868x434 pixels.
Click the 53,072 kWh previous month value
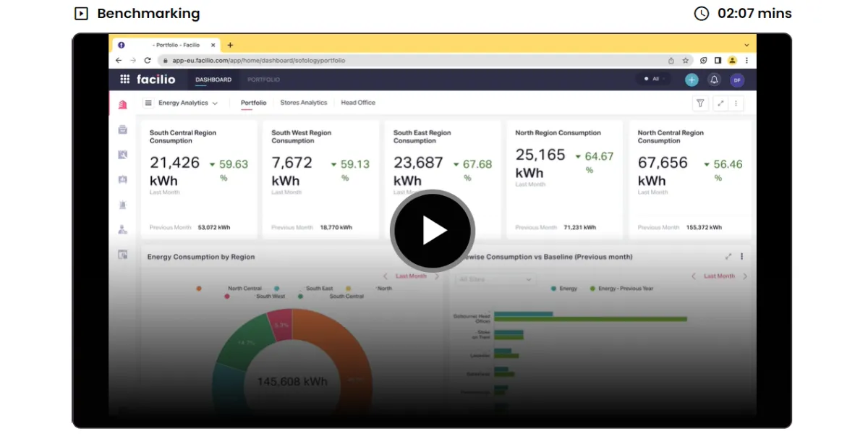tap(214, 227)
